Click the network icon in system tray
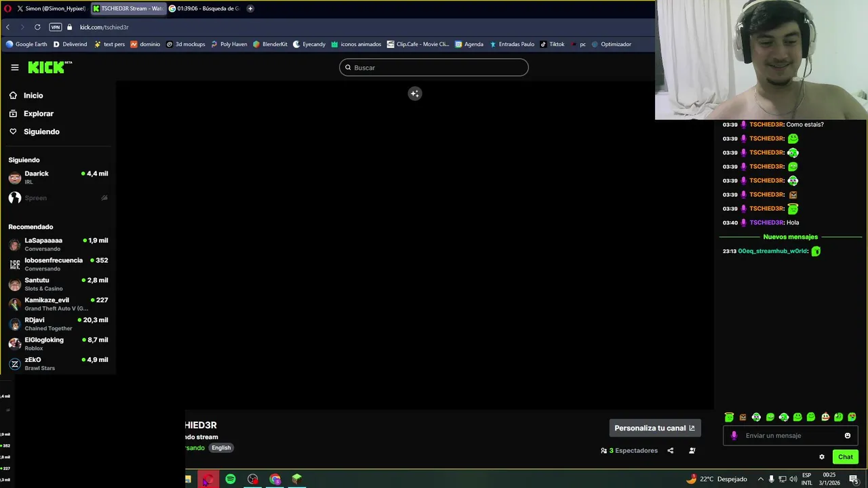Viewport: 868px width, 488px height. pyautogui.click(x=783, y=479)
